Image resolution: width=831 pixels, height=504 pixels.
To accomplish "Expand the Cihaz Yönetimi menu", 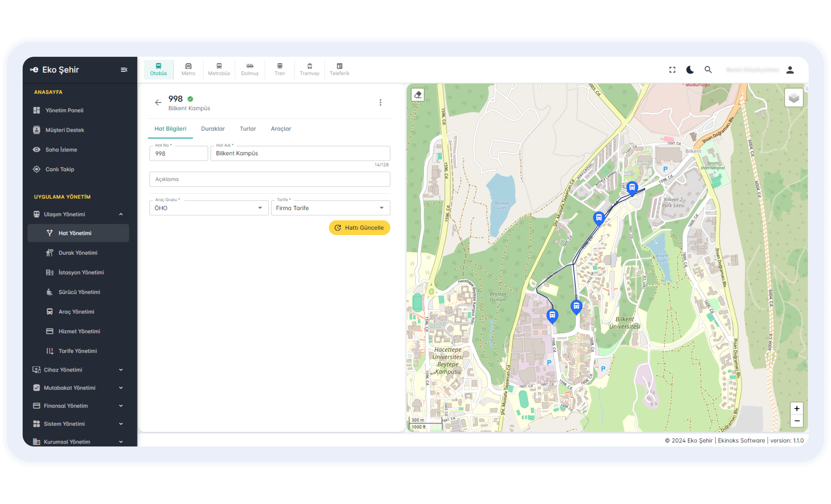I will tap(78, 370).
